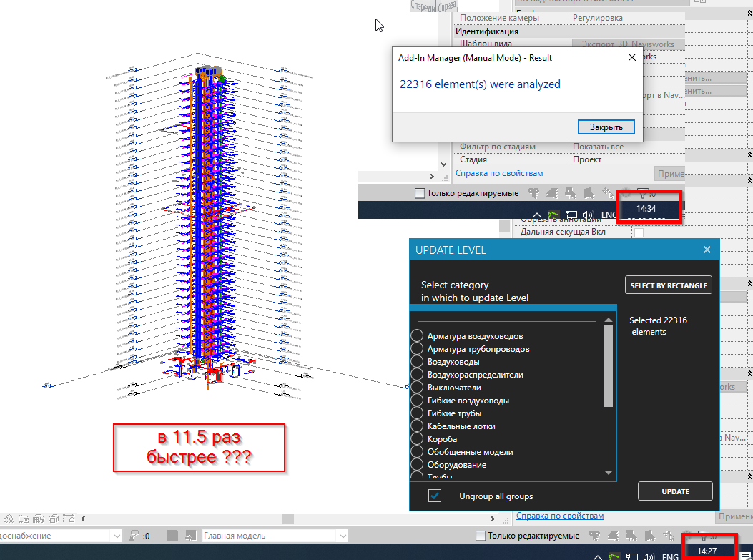Select links icon in the 14:27 status bar
This screenshot has width=753, height=560.
pos(594,536)
